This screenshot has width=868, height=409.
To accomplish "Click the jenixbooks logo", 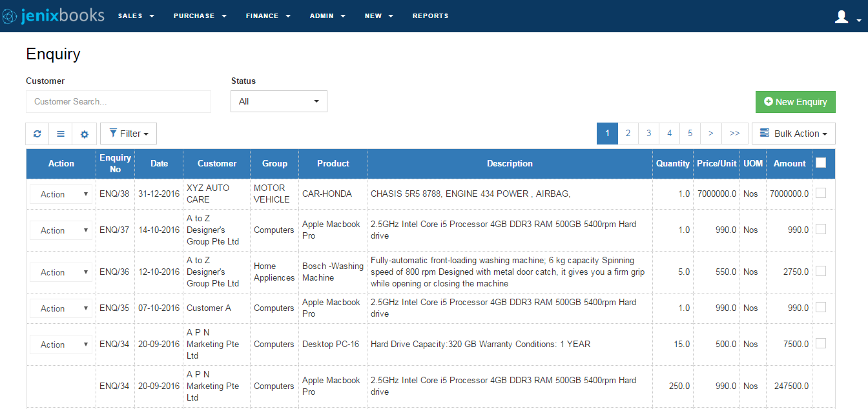I will pyautogui.click(x=53, y=15).
